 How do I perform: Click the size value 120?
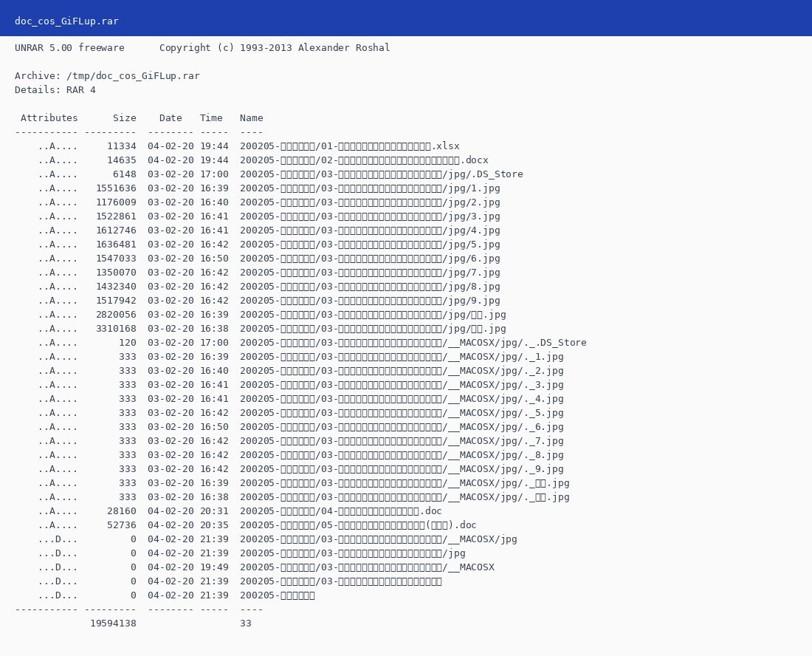(128, 343)
